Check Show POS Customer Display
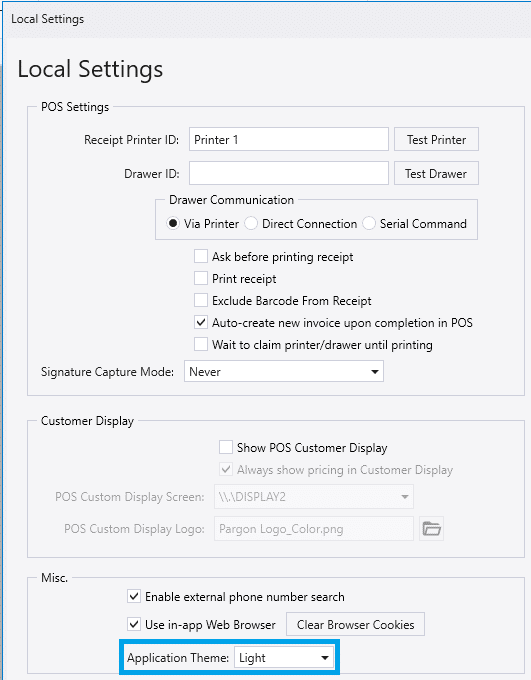Image resolution: width=531 pixels, height=680 pixels. click(x=226, y=447)
